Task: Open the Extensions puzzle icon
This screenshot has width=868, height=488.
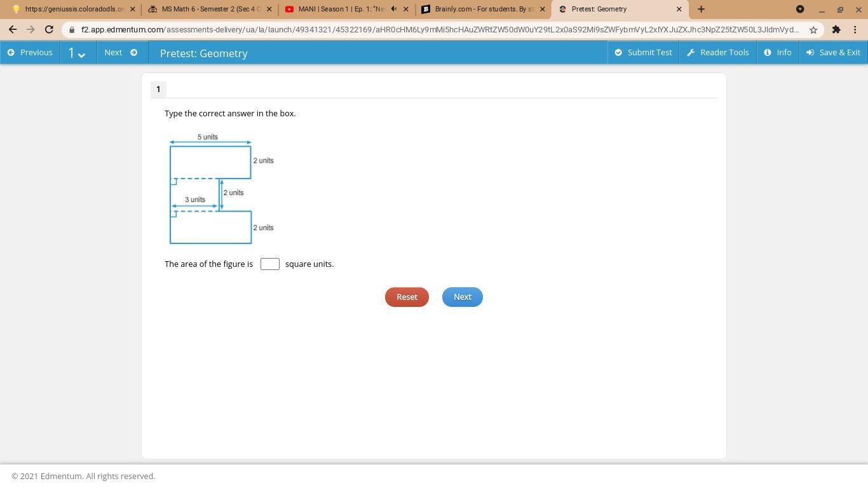Action: (x=836, y=29)
